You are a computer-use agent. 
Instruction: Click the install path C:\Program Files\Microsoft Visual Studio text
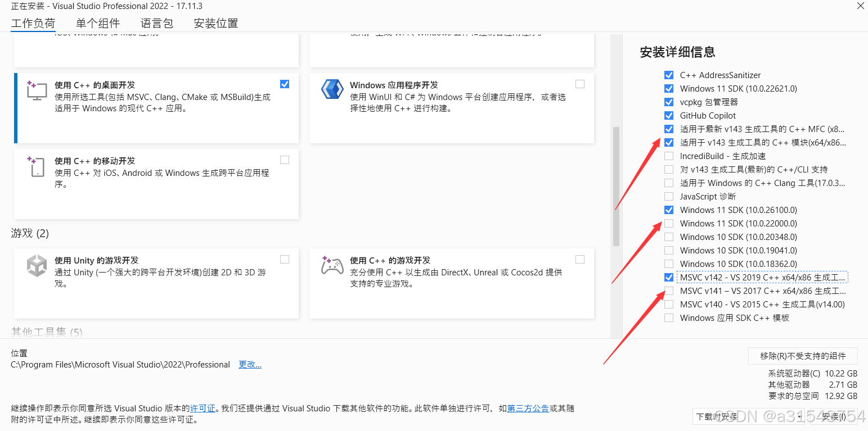[120, 365]
